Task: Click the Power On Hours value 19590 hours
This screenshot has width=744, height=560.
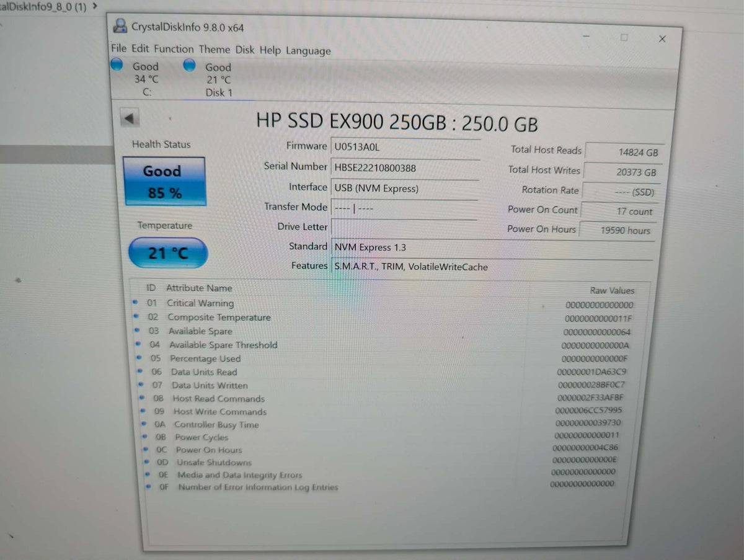Action: pos(618,230)
